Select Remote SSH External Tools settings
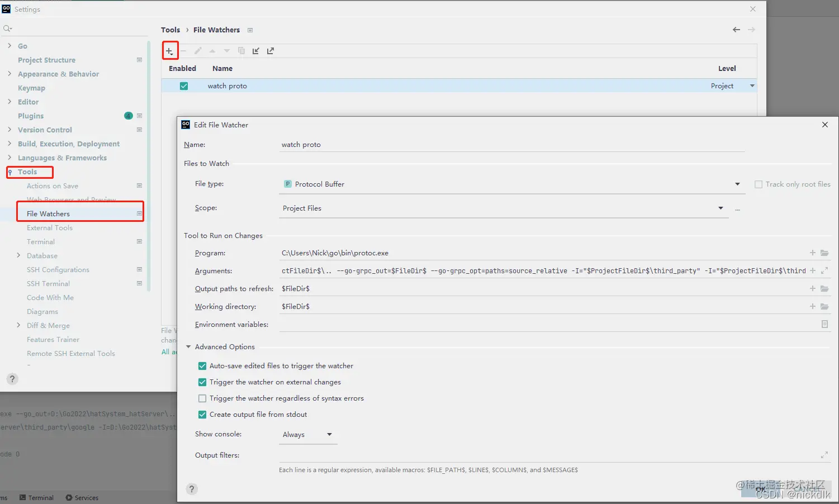Image resolution: width=839 pixels, height=504 pixels. click(x=71, y=353)
